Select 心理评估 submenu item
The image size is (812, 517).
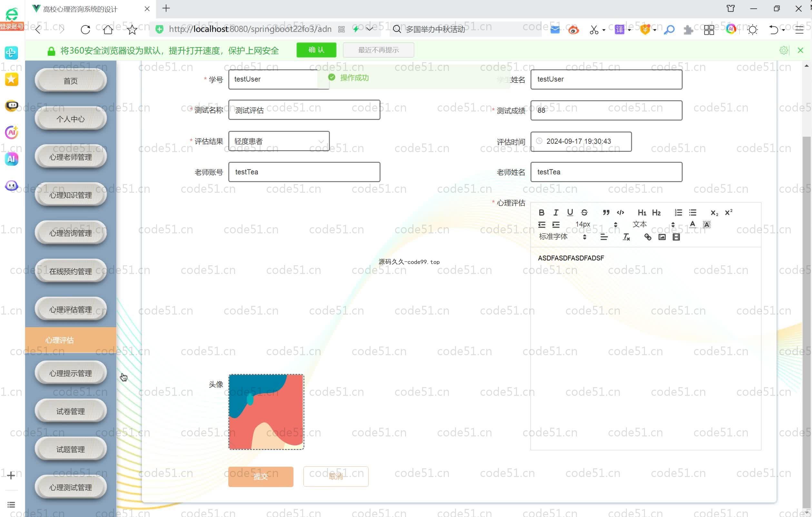(x=71, y=340)
